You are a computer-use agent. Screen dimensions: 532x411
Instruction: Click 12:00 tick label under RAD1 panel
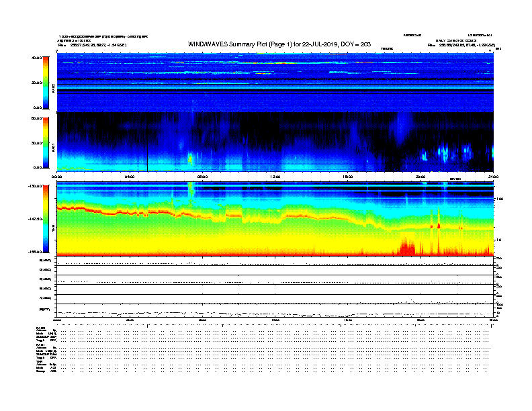coord(275,177)
